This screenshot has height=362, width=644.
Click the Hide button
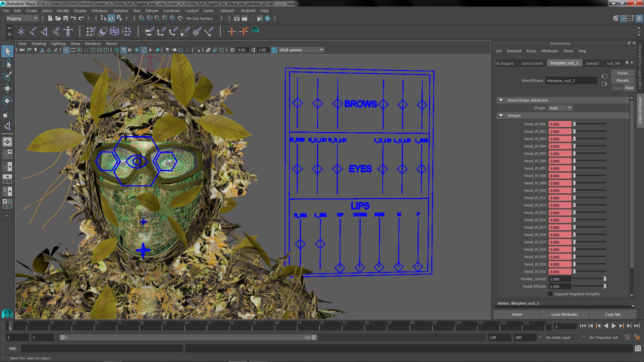(x=629, y=88)
